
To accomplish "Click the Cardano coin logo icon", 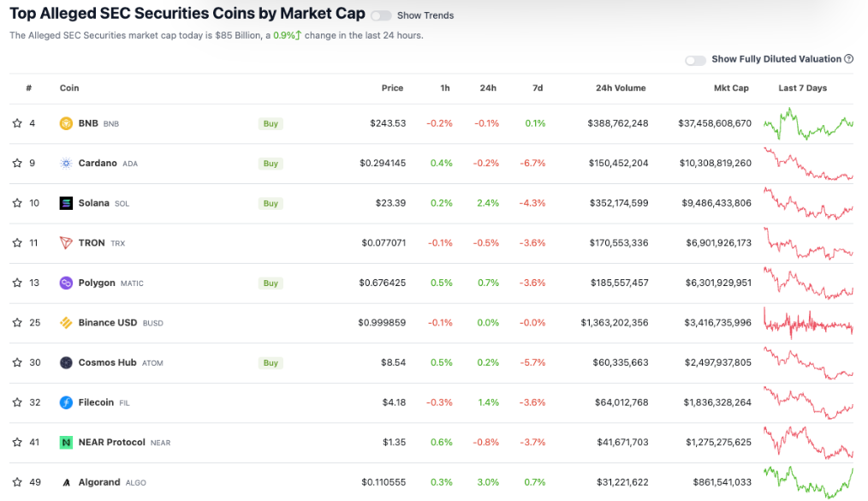I will [x=66, y=164].
